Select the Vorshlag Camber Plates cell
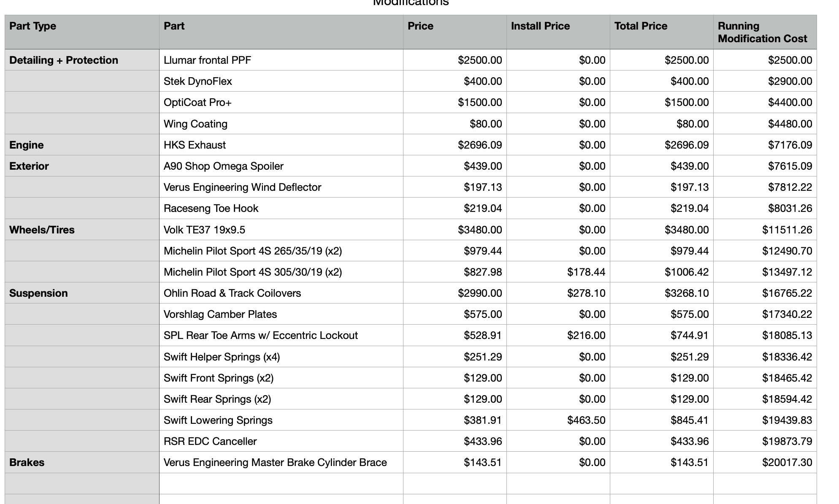 281,314
